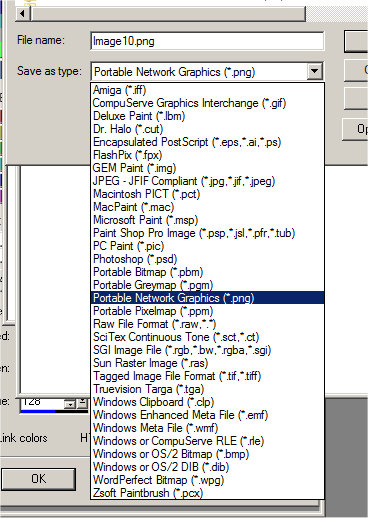The height and width of the screenshot is (518, 368).
Task: Pick Zsoft Paintbrush (*.pcx)
Action: tap(207, 493)
